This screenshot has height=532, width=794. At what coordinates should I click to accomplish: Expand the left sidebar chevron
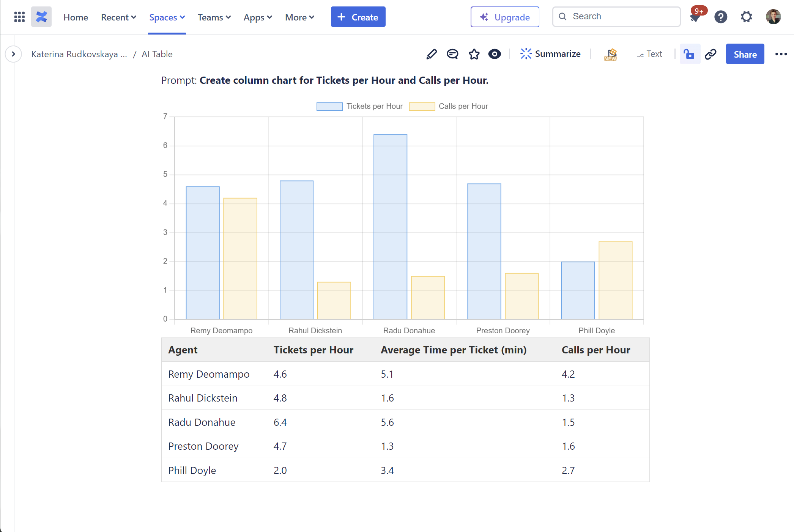point(13,54)
